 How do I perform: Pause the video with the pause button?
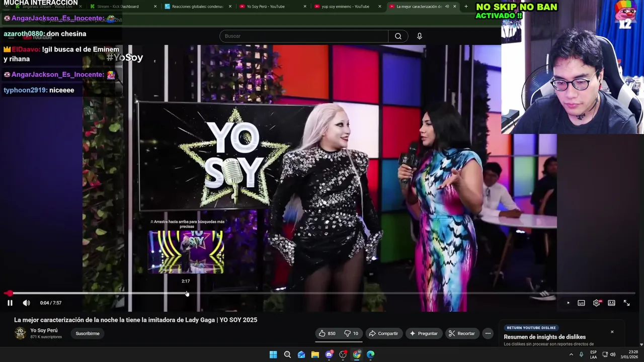[x=10, y=303]
